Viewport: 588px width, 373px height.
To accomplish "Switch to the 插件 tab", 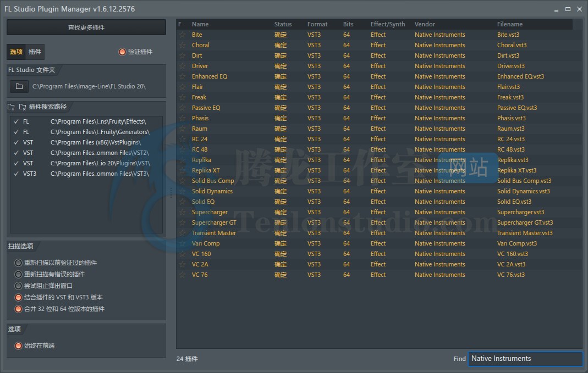I will [35, 52].
